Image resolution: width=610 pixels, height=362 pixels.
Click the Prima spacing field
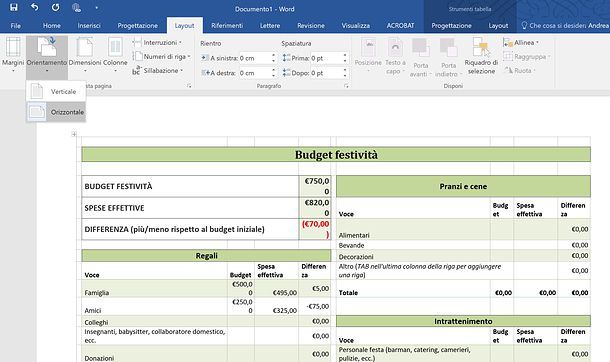tap(326, 58)
